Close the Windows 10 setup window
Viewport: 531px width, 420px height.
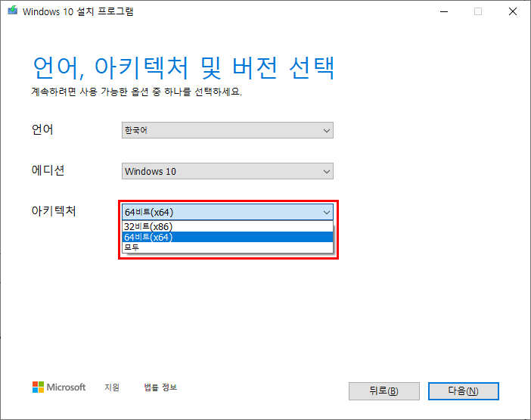(x=513, y=11)
